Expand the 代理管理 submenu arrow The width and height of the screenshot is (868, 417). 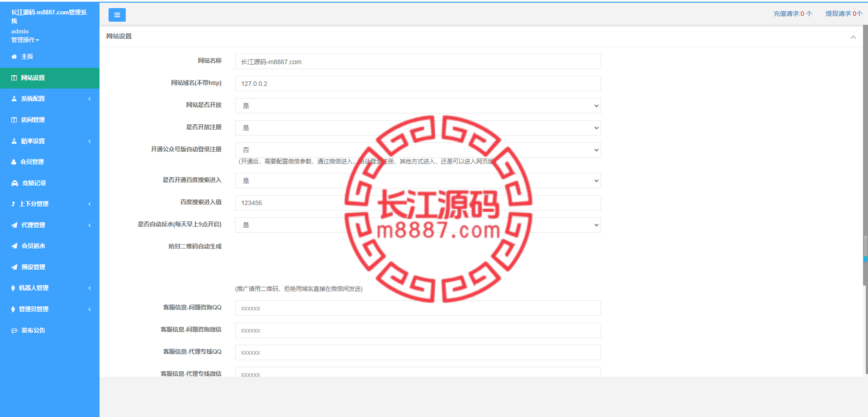tap(90, 225)
